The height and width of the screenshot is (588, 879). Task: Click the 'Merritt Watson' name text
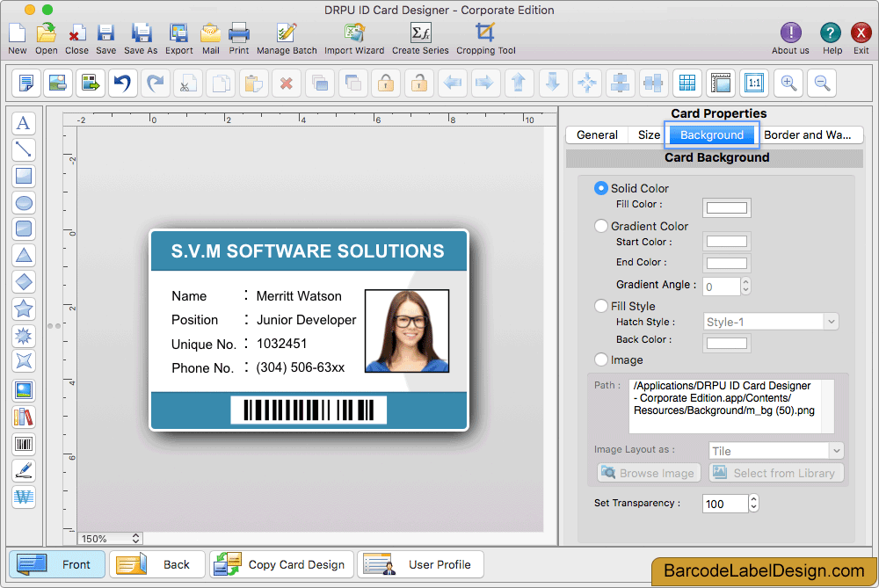pos(299,296)
